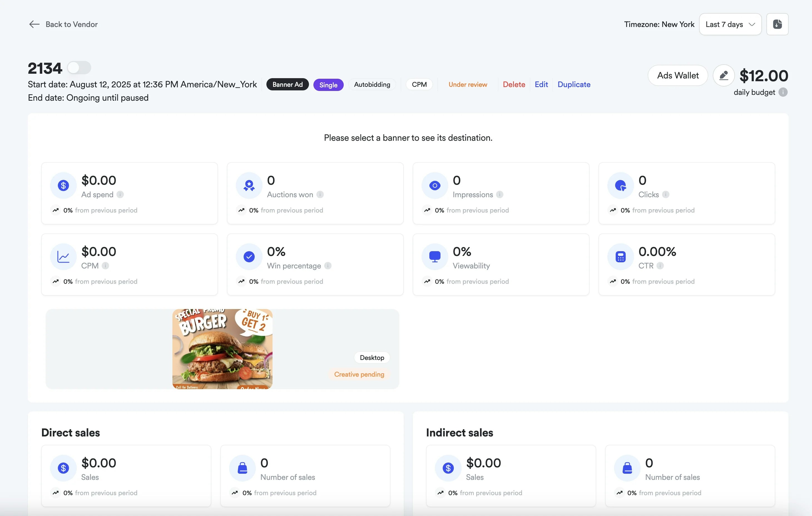Select the Clicks pie chart icon
Viewport: 812px width, 516px height.
tap(620, 185)
